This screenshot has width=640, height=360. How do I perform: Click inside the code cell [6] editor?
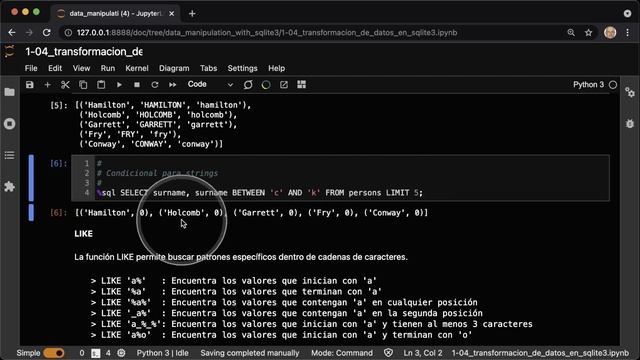341,178
